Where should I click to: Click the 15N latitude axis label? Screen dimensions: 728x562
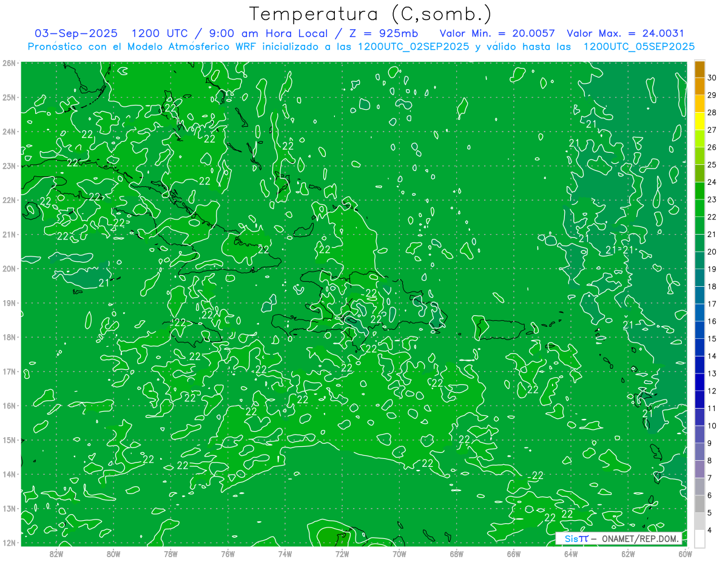coord(9,440)
